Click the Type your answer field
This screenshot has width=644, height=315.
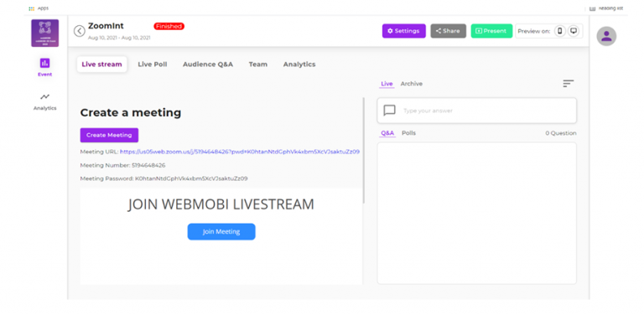tap(477, 111)
